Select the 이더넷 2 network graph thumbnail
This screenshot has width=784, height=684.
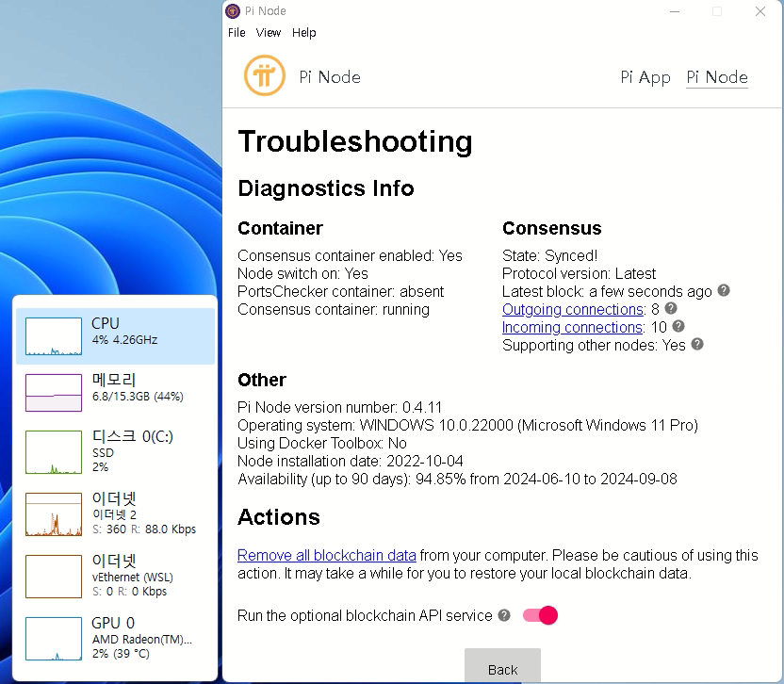[x=54, y=514]
